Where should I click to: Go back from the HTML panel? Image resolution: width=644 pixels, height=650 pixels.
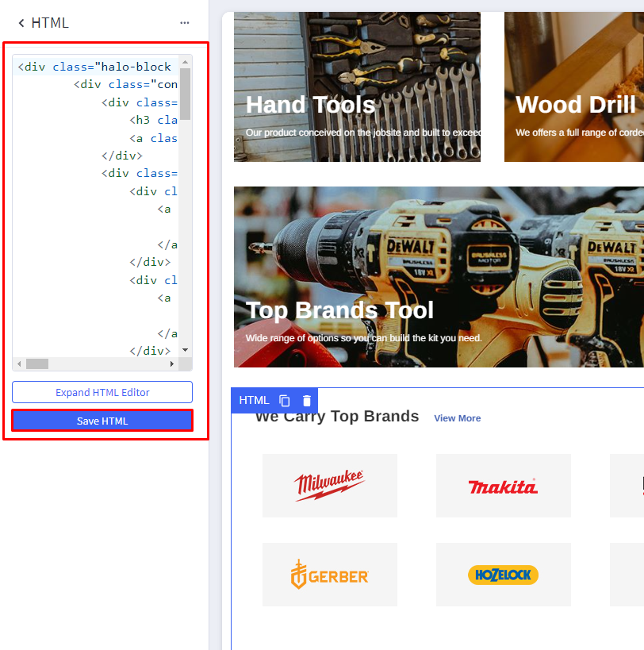coord(21,23)
